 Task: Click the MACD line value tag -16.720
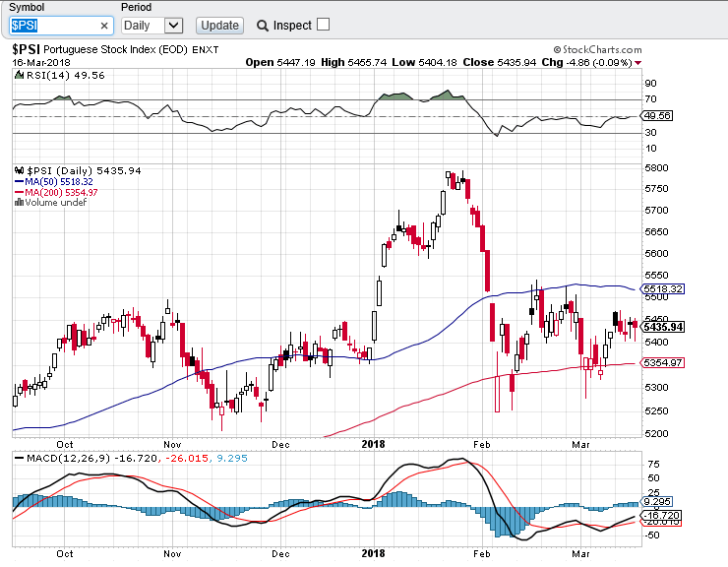tap(661, 516)
